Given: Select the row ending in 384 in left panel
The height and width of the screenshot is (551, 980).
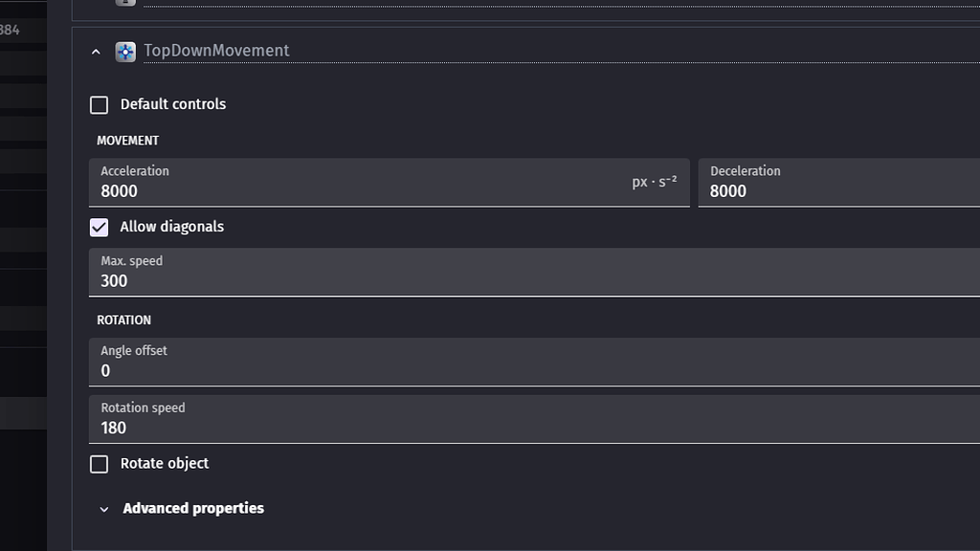Looking at the screenshot, I should (x=19, y=31).
